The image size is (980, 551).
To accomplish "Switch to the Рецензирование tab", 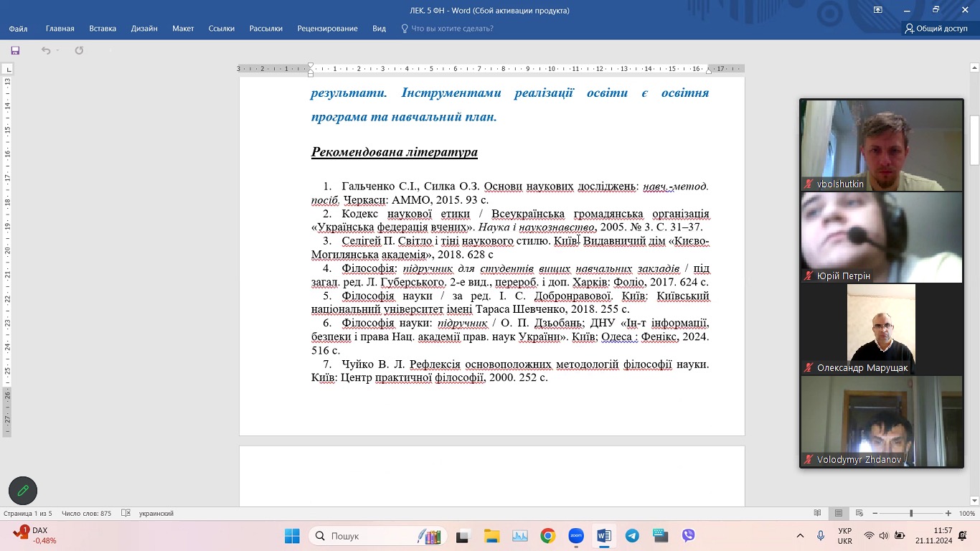I will coord(328,29).
